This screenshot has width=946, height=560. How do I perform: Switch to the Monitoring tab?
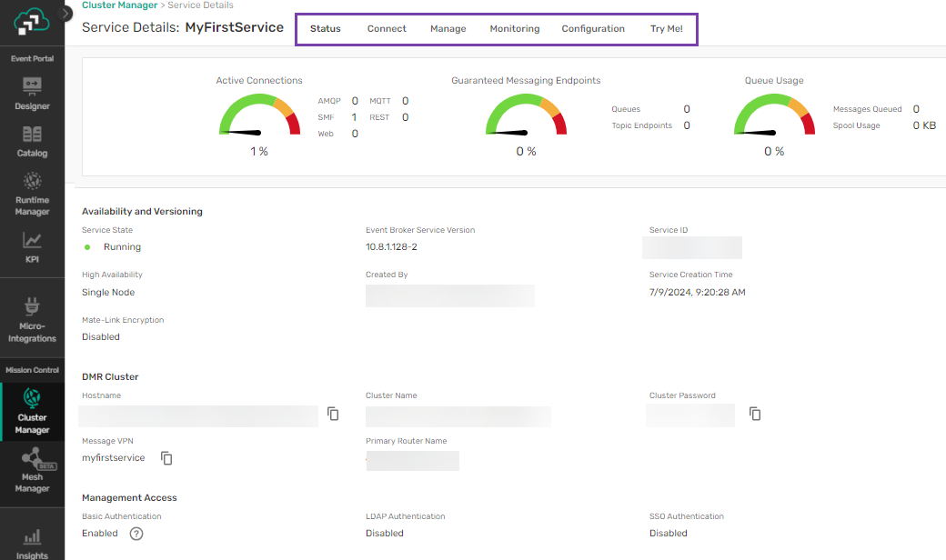[x=514, y=29]
